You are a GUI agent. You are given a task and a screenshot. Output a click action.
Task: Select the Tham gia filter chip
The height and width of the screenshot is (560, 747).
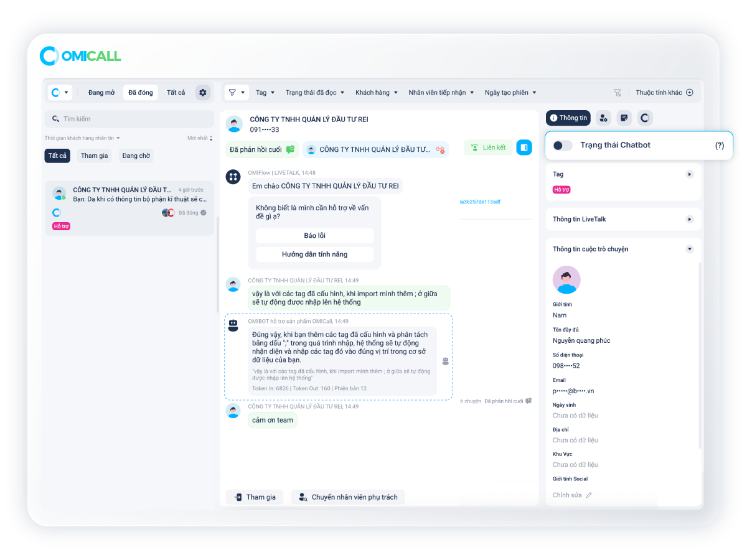click(94, 156)
